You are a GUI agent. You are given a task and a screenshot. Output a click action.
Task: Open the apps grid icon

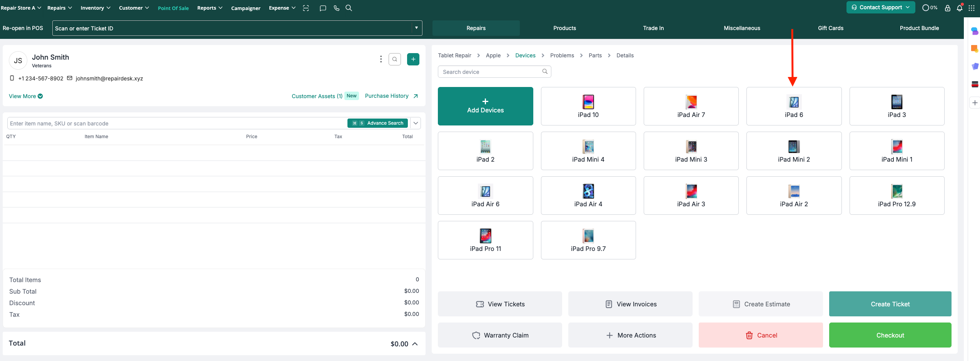point(972,8)
